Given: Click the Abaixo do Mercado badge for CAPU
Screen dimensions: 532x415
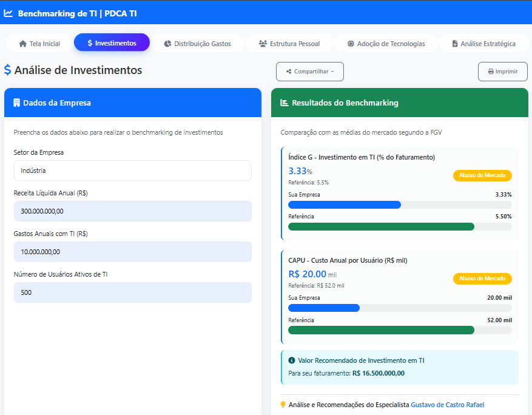Looking at the screenshot, I should pyautogui.click(x=482, y=278).
